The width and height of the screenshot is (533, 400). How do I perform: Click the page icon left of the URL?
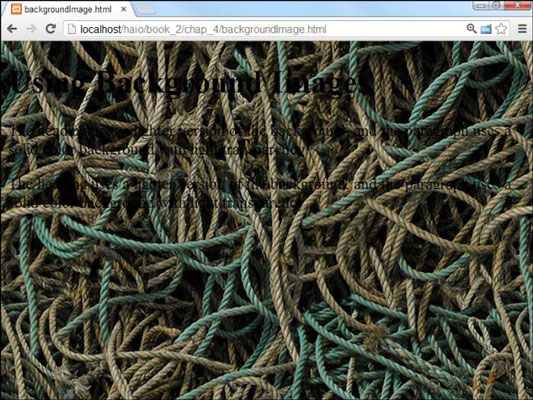[72, 29]
